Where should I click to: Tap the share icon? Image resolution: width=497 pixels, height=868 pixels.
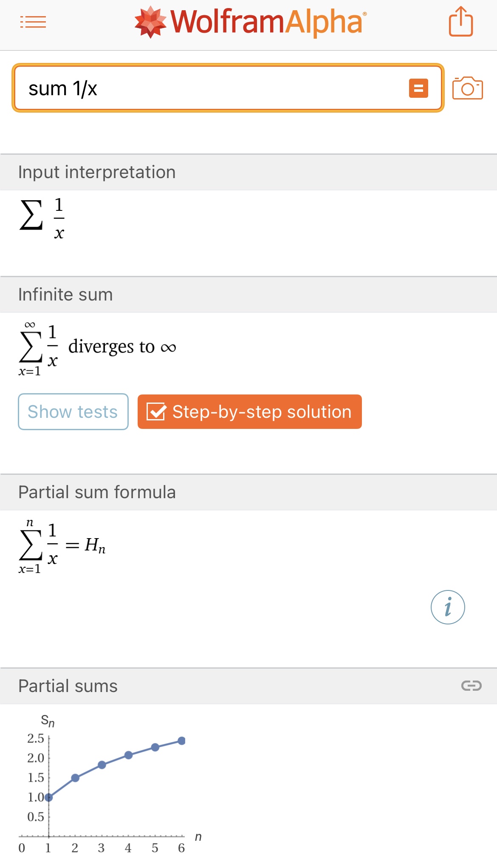click(461, 22)
